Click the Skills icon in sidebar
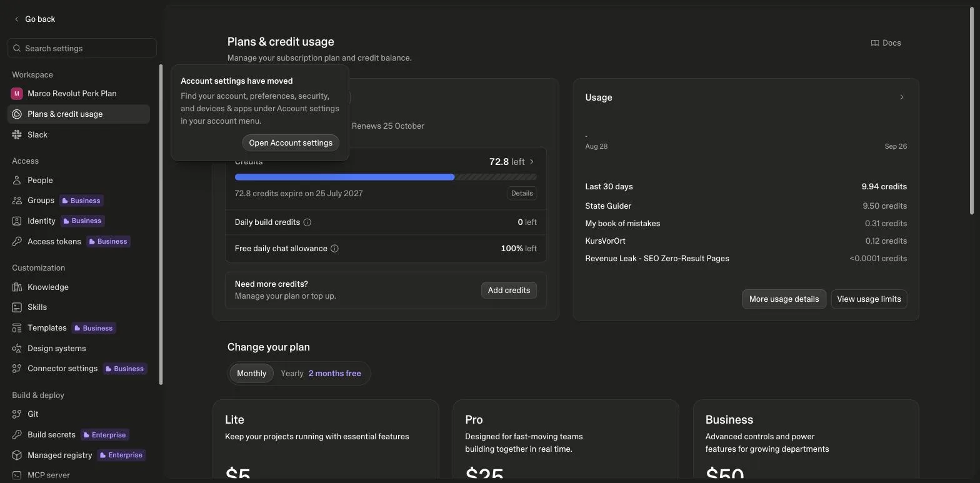 pyautogui.click(x=17, y=307)
